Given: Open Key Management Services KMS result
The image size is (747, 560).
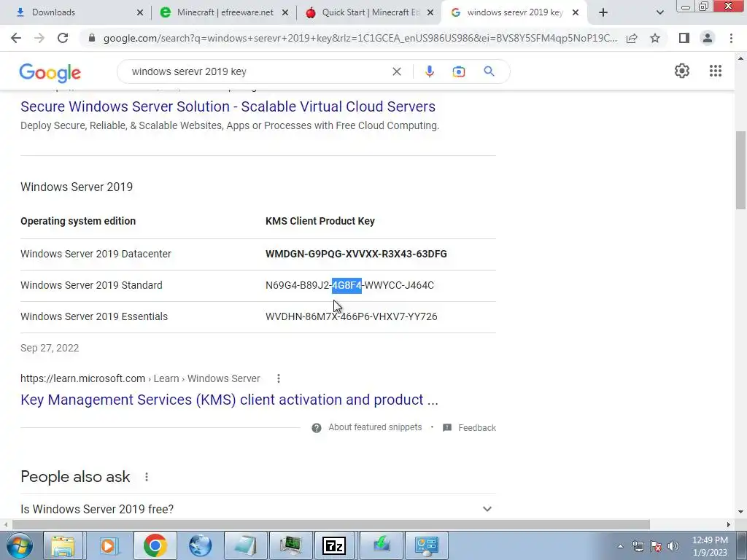Looking at the screenshot, I should coord(229,400).
